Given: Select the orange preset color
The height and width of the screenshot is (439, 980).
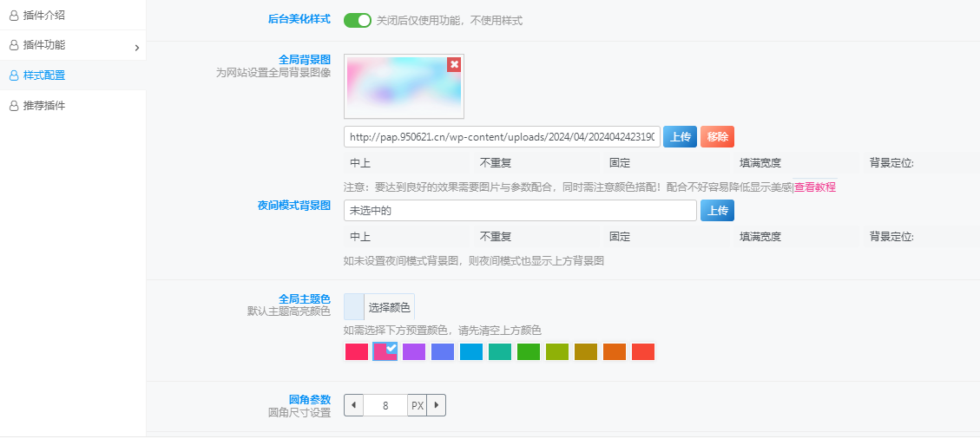Looking at the screenshot, I should pos(615,351).
